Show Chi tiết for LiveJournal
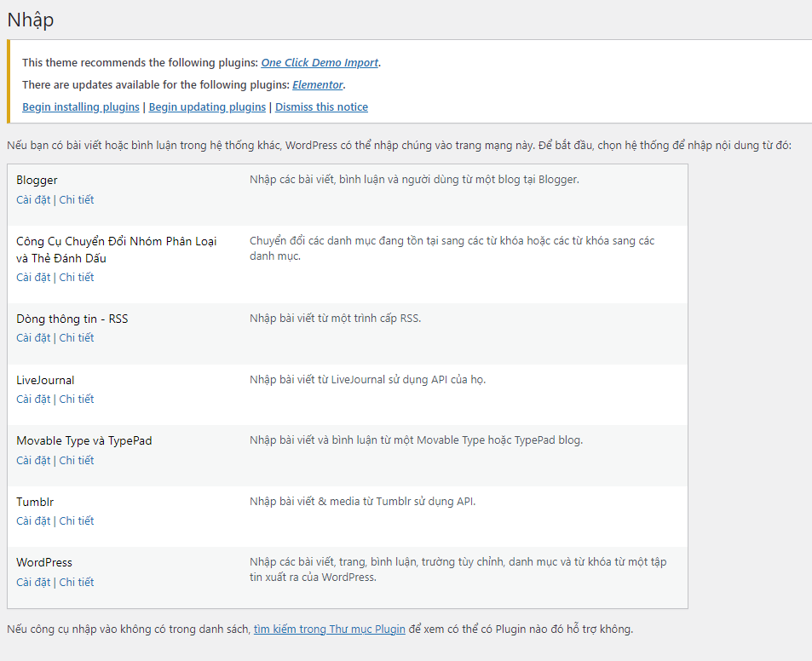 (x=77, y=399)
